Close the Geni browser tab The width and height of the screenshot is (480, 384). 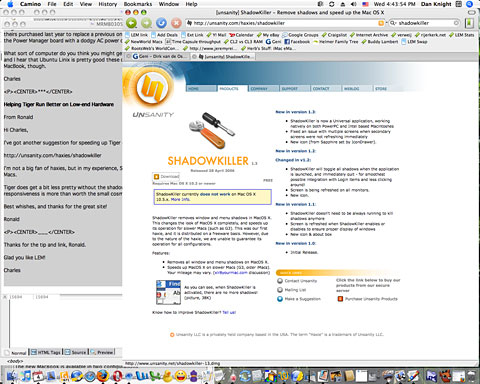coord(129,57)
